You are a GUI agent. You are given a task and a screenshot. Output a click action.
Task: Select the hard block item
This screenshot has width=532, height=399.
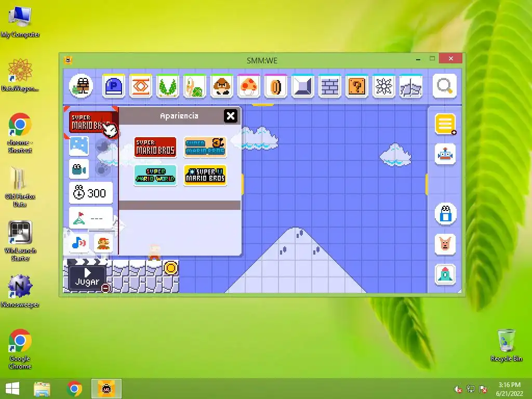tap(303, 86)
